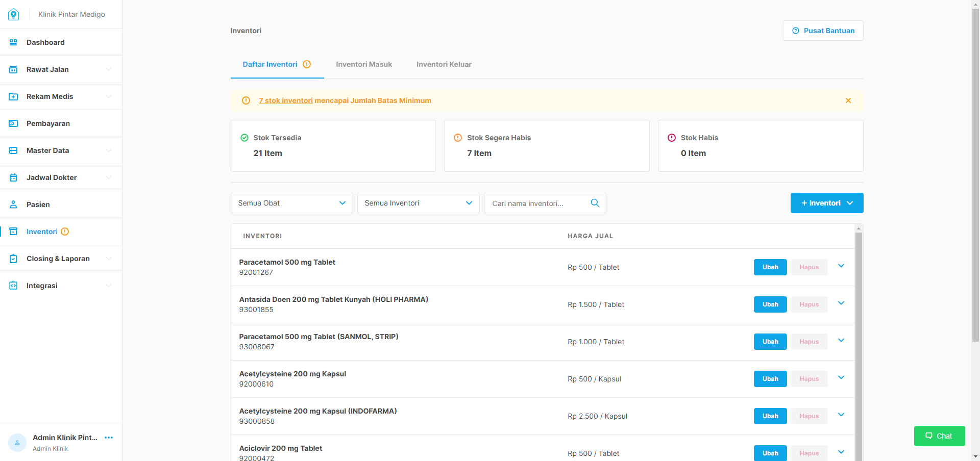Click Hapus for Paracetamol SANMOL STRIP
Viewport: 980px width, 461px height.
[x=809, y=342]
